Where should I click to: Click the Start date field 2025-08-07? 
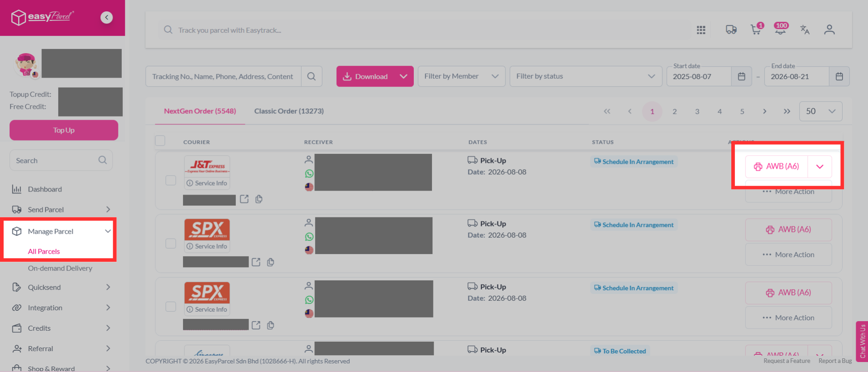[699, 76]
